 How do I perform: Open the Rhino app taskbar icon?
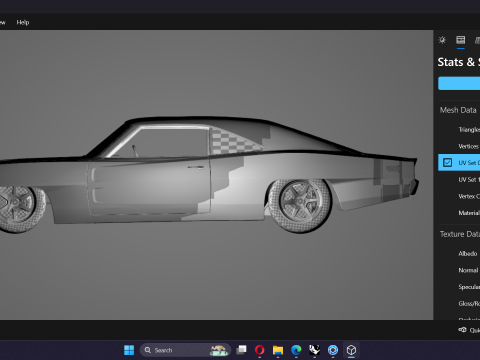coord(314,350)
